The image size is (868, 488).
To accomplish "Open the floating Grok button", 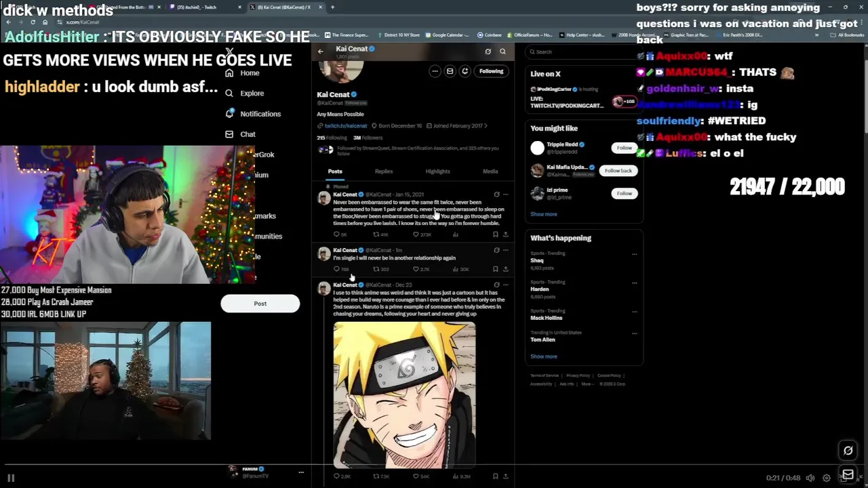I will pyautogui.click(x=848, y=451).
